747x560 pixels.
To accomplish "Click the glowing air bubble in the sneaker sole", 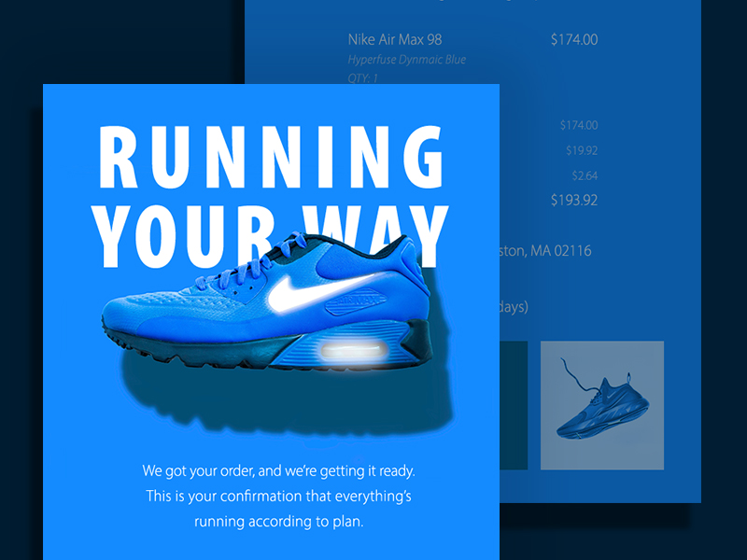I will point(353,352).
